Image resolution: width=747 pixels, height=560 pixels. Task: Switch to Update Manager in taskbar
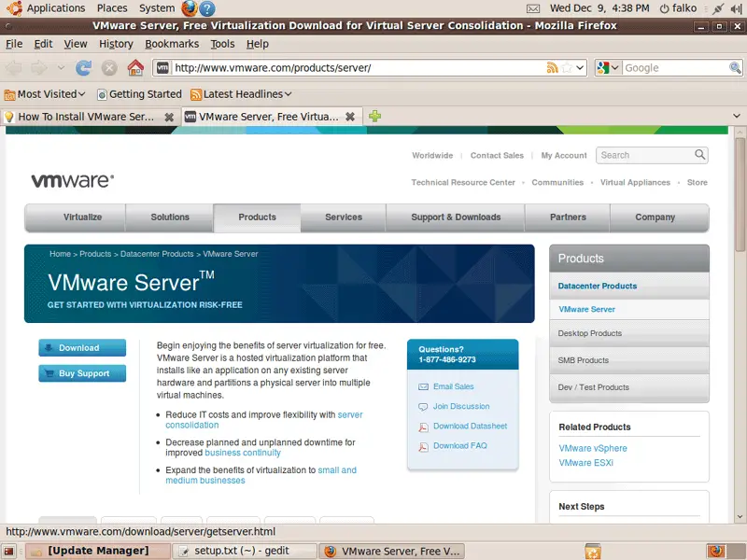coord(98,551)
